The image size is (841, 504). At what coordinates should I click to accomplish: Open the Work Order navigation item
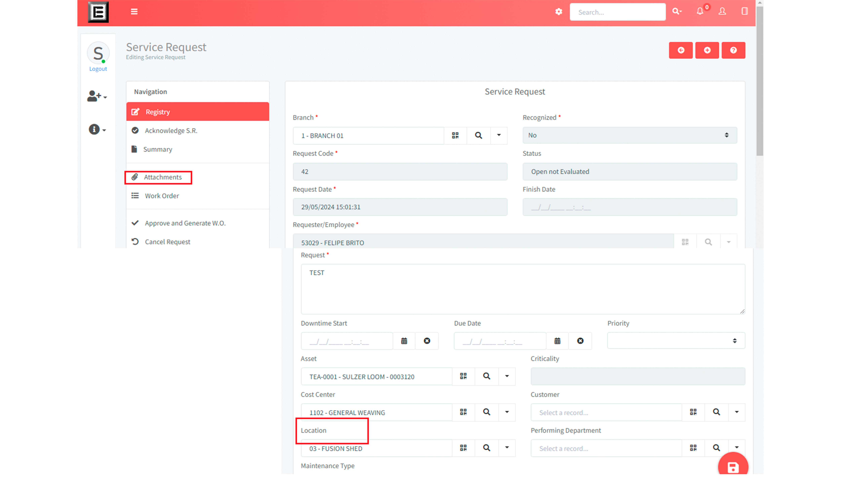point(162,195)
